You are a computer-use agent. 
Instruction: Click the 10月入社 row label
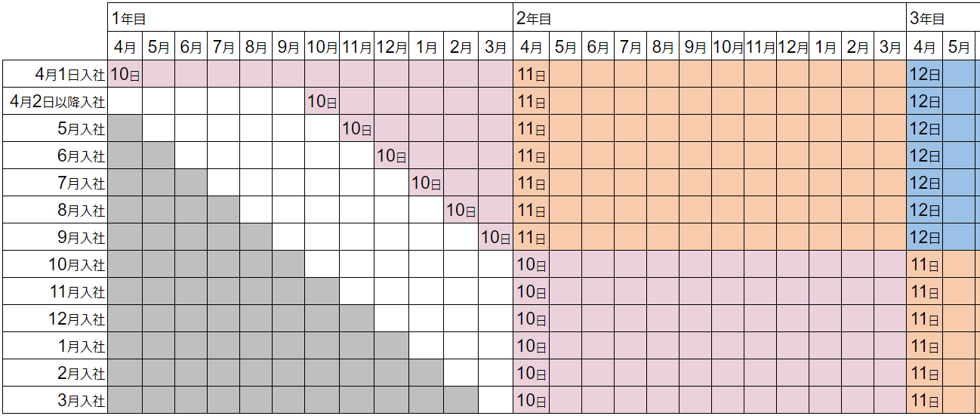pos(76,265)
